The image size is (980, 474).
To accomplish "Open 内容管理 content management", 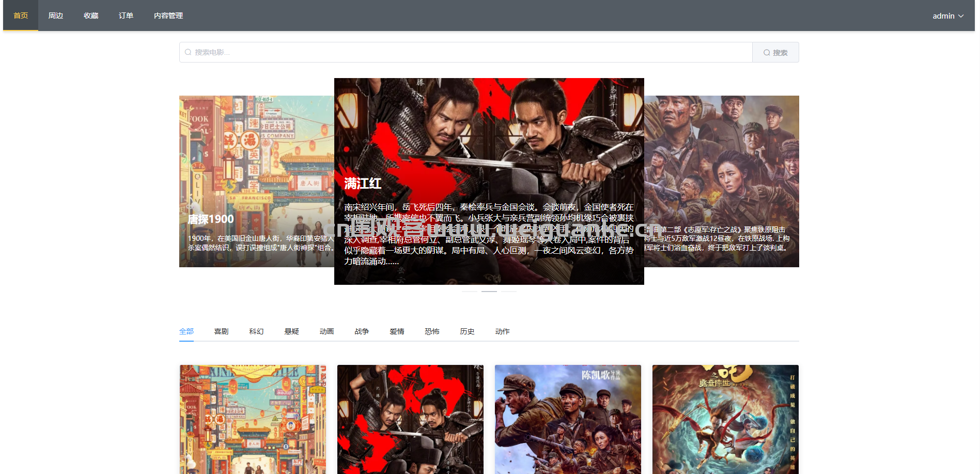I will (168, 16).
